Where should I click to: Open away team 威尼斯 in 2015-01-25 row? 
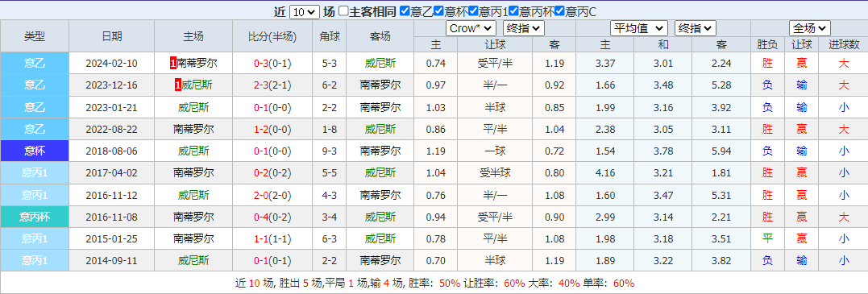380,239
